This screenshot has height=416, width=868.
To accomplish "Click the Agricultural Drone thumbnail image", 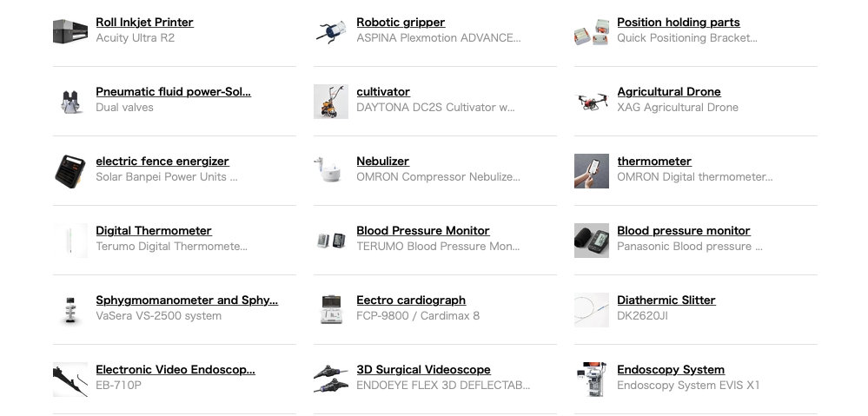I will [592, 102].
